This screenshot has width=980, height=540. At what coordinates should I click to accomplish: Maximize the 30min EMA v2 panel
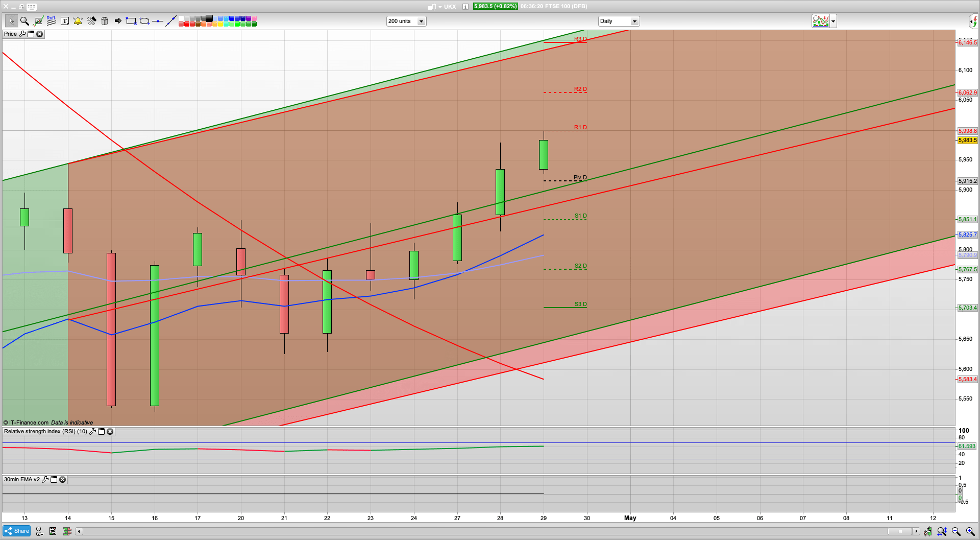point(54,480)
